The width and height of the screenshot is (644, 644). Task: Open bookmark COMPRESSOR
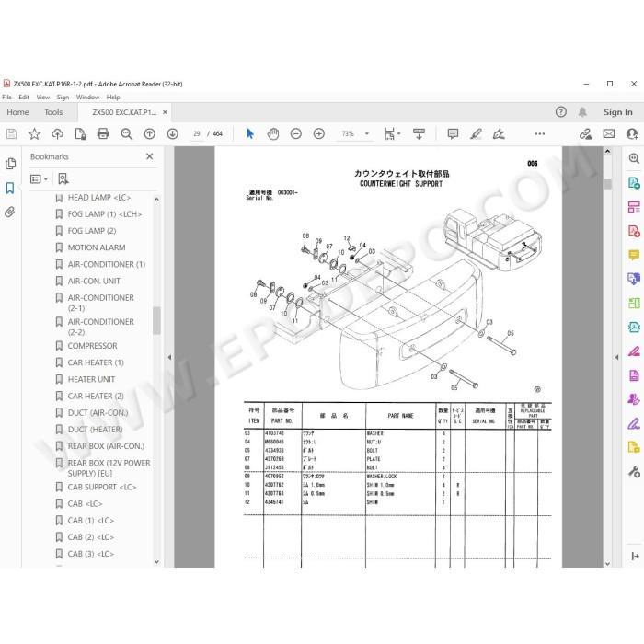pos(92,346)
